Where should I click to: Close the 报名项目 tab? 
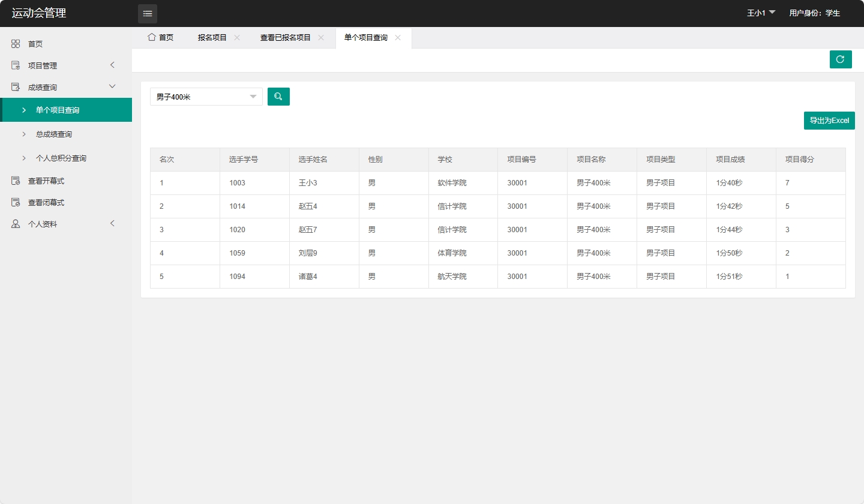pos(236,37)
